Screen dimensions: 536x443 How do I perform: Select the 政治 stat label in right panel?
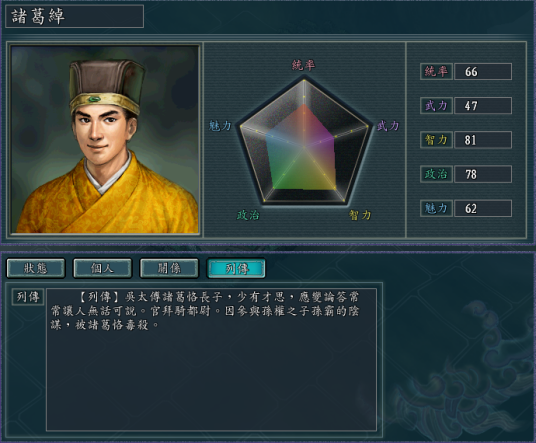click(436, 174)
